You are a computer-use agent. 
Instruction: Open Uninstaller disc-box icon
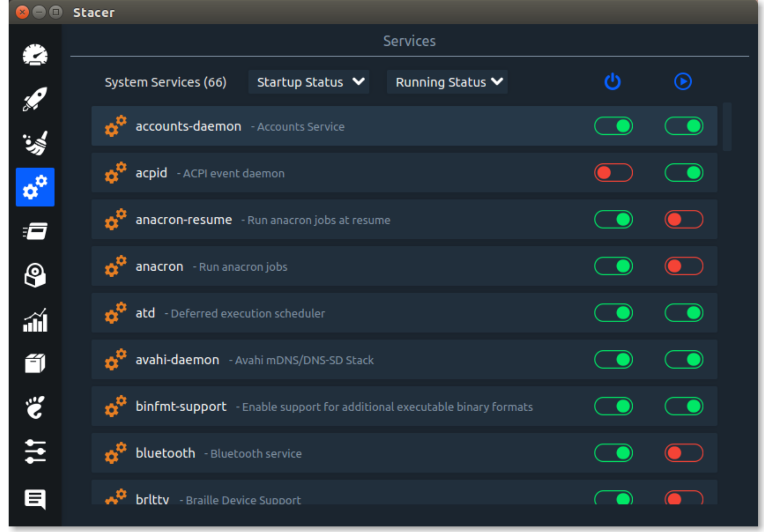tap(35, 275)
